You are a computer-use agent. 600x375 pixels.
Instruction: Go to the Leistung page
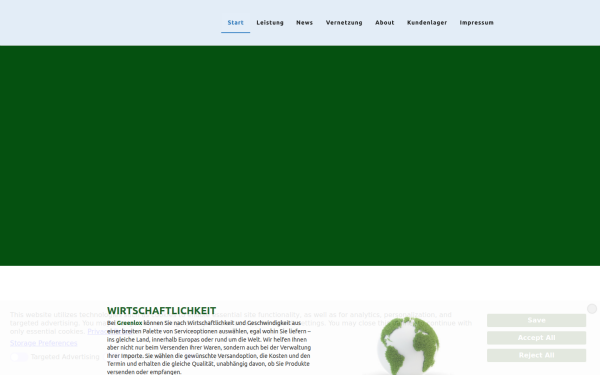coord(270,23)
